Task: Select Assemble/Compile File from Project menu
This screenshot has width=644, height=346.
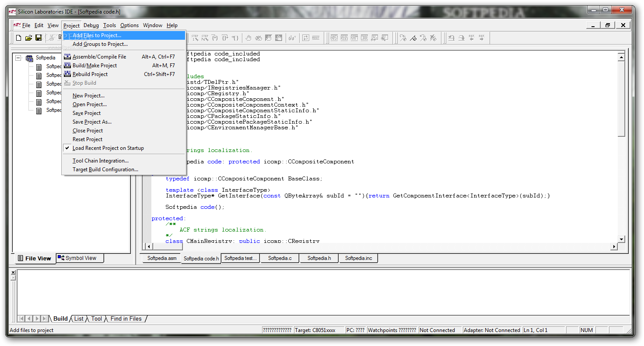Action: coord(124,57)
